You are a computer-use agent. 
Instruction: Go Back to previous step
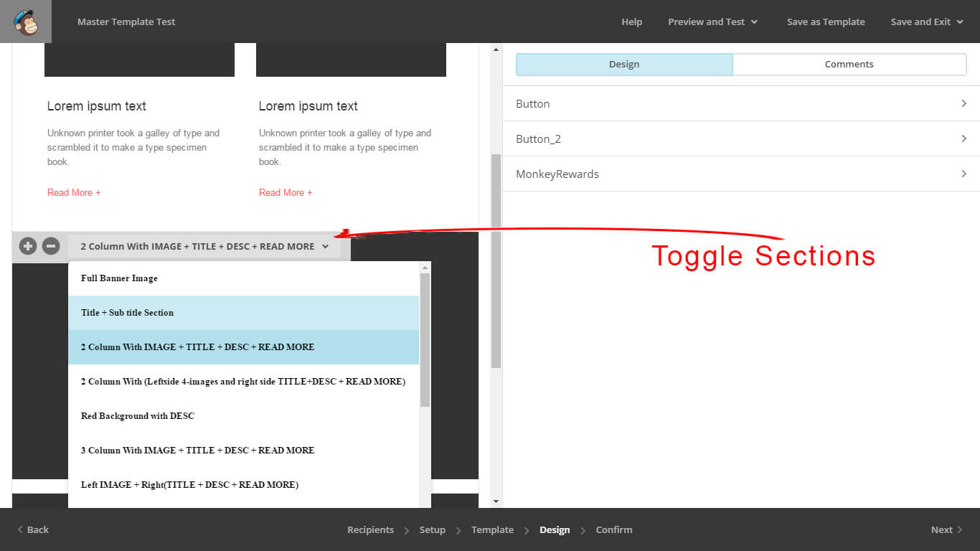[33, 529]
